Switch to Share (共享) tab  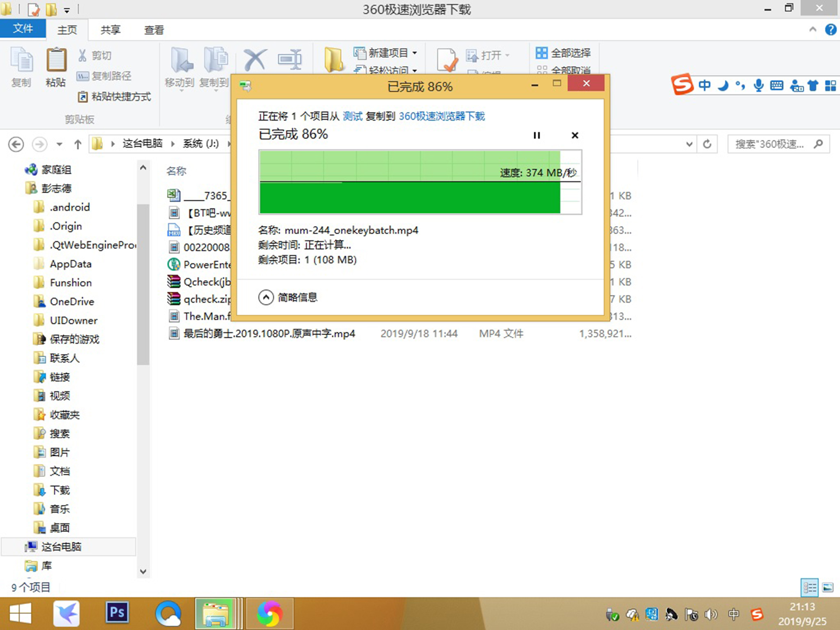(110, 30)
